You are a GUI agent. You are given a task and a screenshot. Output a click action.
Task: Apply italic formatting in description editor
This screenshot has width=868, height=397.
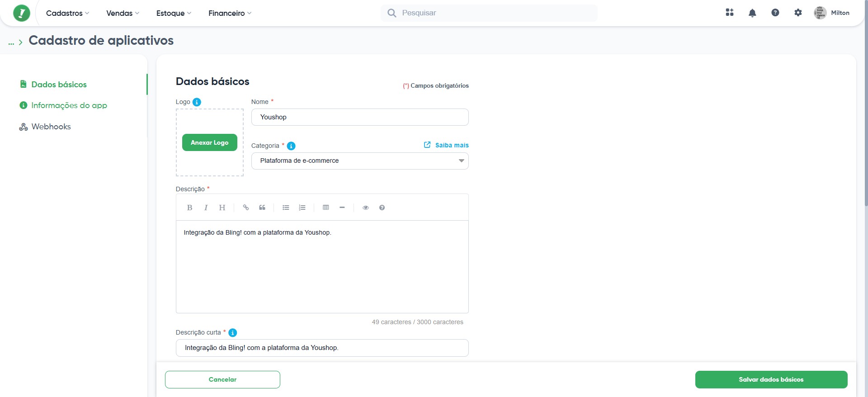pyautogui.click(x=206, y=208)
